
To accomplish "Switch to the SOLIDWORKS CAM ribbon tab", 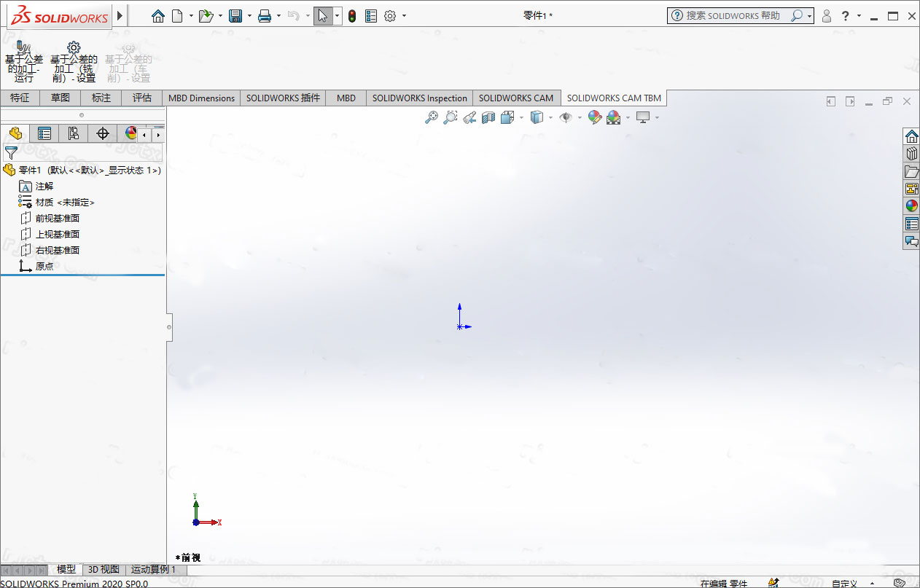I will [516, 98].
